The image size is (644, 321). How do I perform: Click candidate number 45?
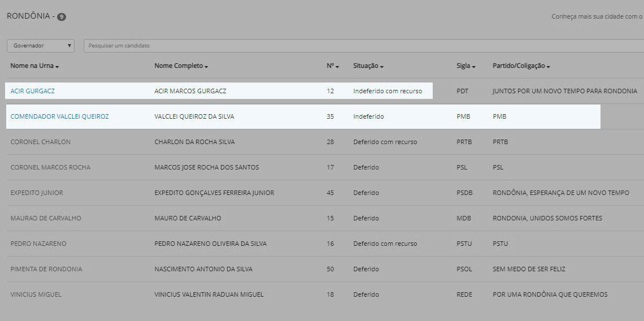point(330,193)
